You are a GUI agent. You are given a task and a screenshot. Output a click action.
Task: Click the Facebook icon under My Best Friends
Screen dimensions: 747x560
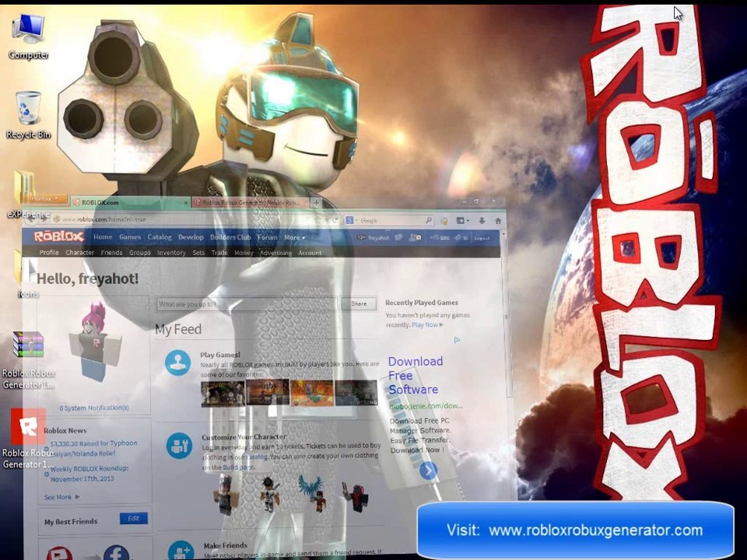116,553
